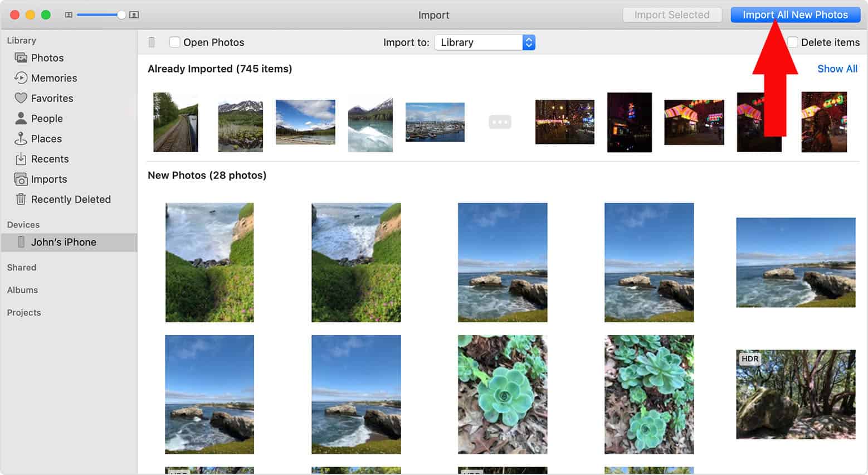Click the Places map pin icon
868x475 pixels.
[x=21, y=139]
